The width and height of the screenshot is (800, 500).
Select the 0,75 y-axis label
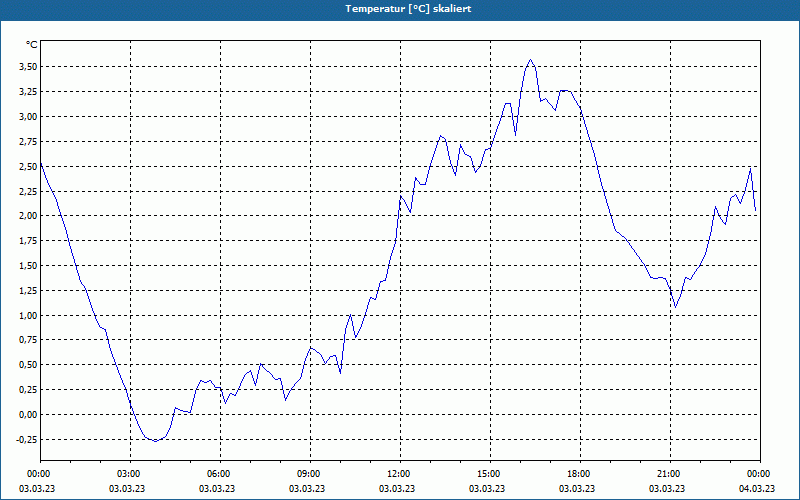point(28,340)
